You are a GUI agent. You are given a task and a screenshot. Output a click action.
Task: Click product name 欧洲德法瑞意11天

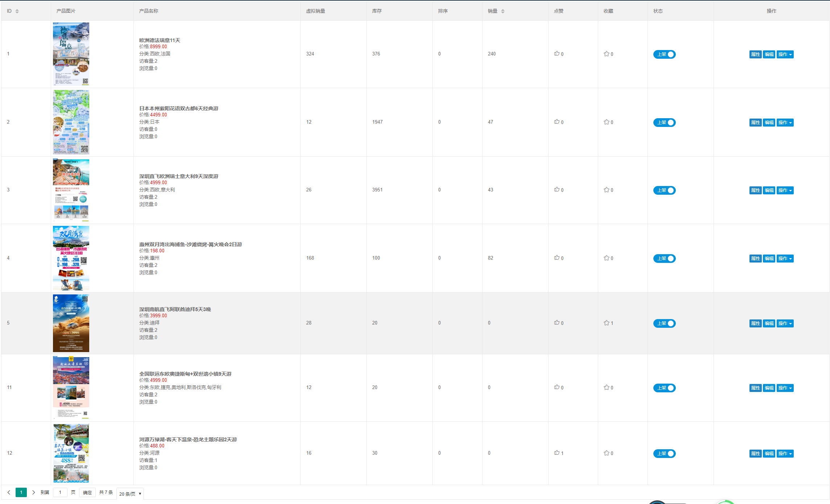point(160,40)
